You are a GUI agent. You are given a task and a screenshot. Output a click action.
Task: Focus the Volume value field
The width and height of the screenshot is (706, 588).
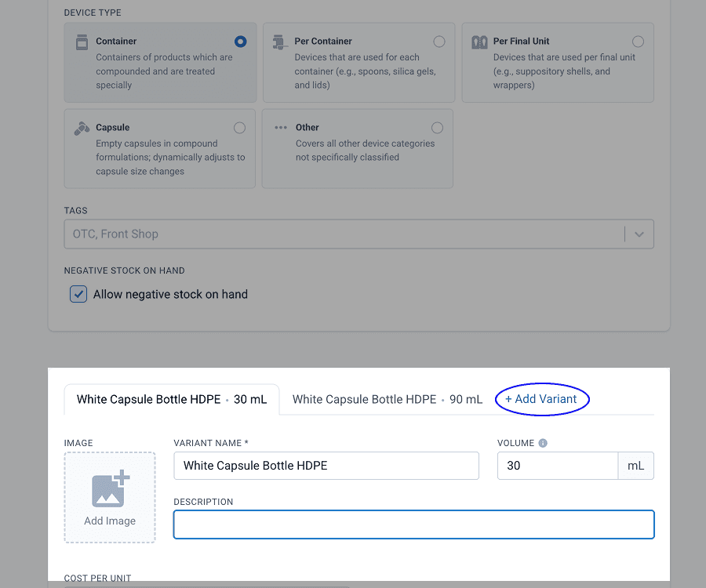point(558,466)
